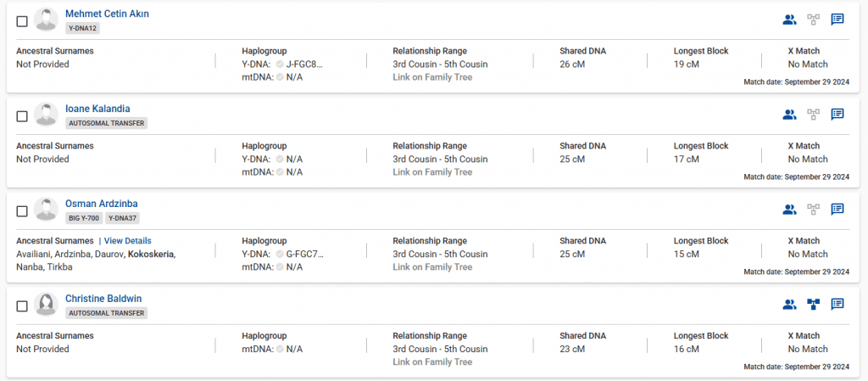Click Link on Family Tree for Ioane Kalandia

(432, 172)
